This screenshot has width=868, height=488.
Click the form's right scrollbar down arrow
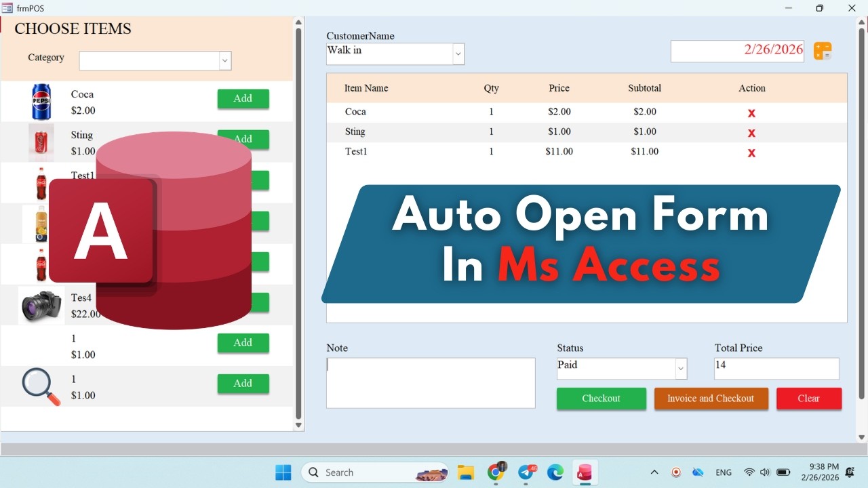(862, 437)
